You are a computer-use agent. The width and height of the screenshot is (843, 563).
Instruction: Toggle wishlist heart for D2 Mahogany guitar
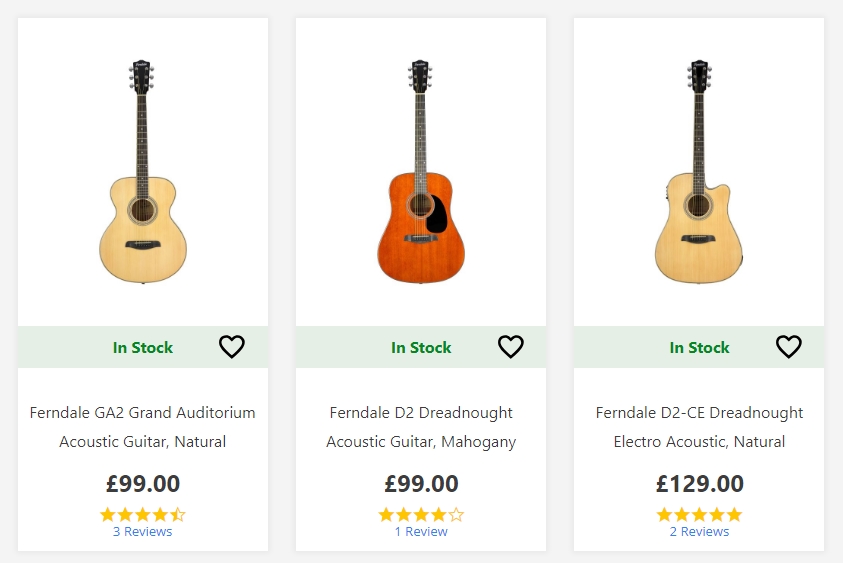(x=510, y=346)
